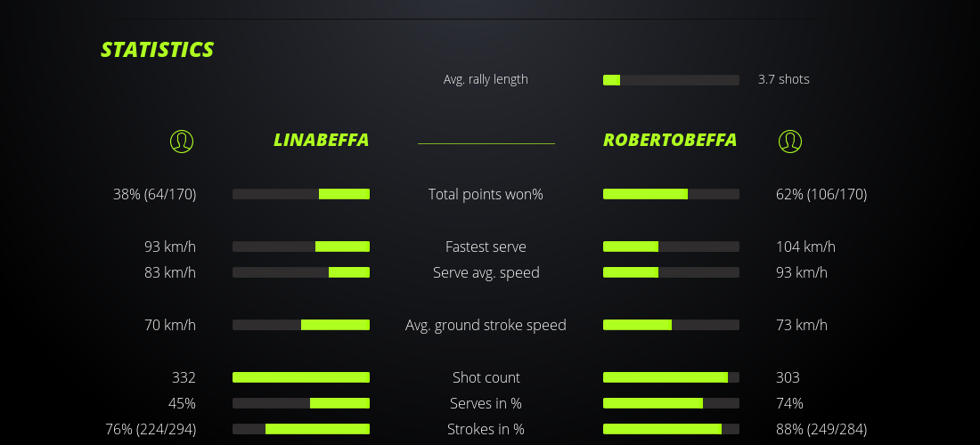This screenshot has height=445, width=980.
Task: Click the Avg. rally length progress bar
Action: [x=671, y=80]
